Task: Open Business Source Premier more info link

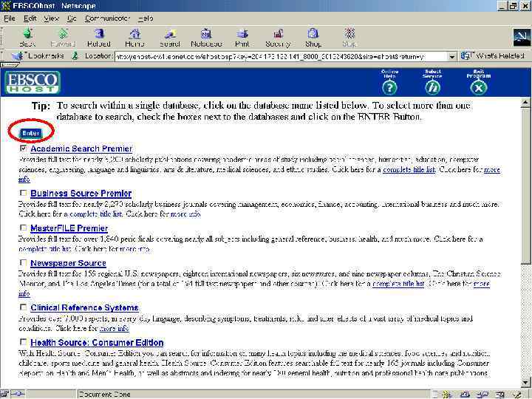Action: (x=185, y=214)
